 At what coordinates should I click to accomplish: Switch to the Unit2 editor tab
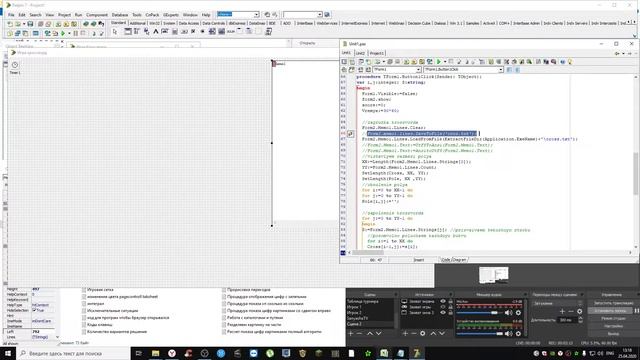pos(360,53)
